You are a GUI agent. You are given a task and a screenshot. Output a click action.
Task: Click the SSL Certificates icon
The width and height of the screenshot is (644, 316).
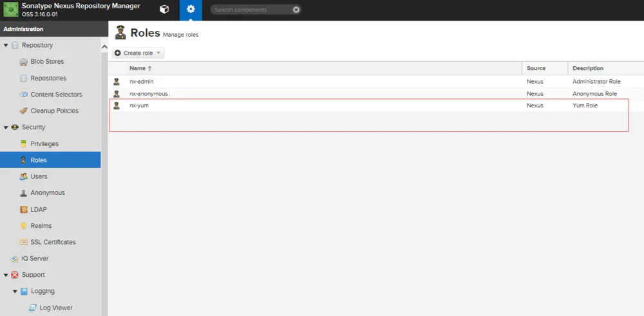[23, 242]
